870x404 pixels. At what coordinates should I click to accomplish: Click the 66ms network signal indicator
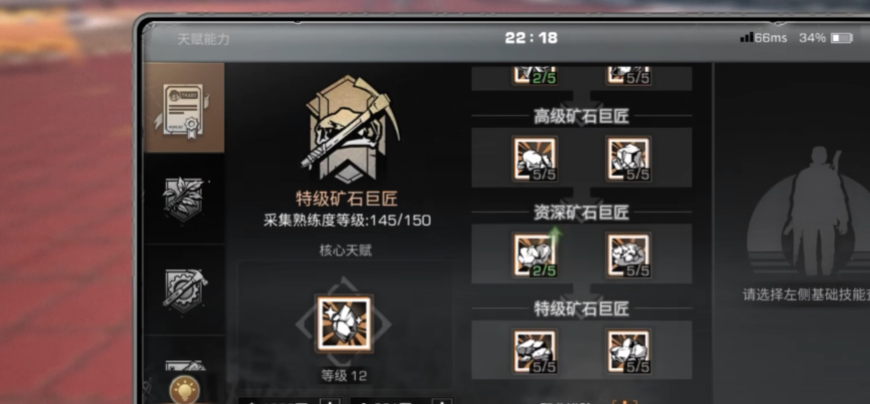(764, 38)
